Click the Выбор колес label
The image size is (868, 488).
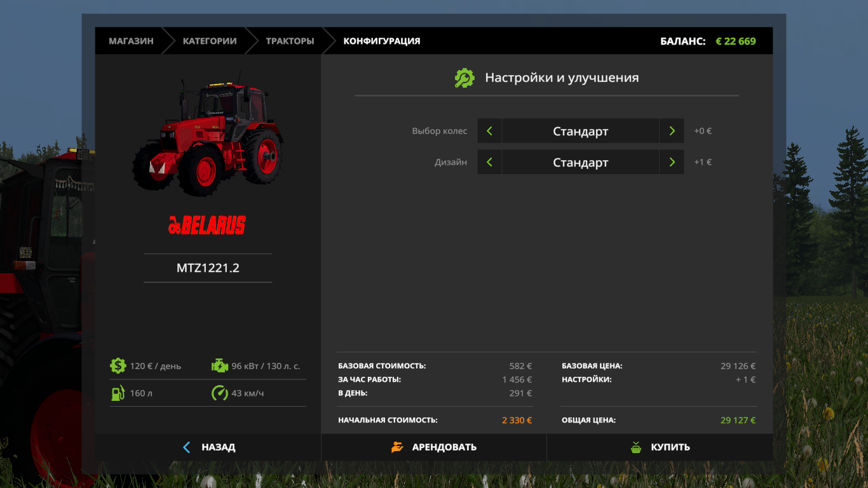(440, 131)
